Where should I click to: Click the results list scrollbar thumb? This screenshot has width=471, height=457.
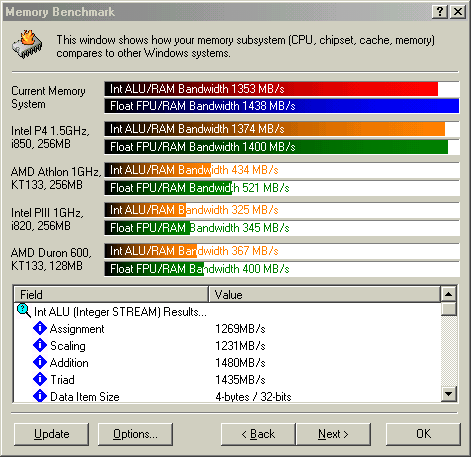449,309
